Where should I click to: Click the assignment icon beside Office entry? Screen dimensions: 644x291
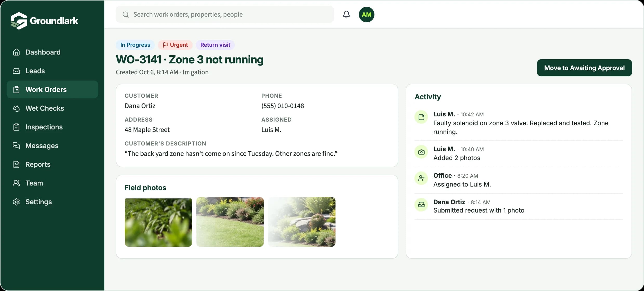click(x=421, y=178)
